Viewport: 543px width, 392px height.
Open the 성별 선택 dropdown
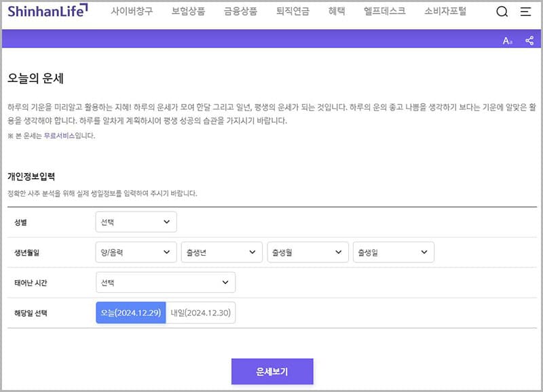pyautogui.click(x=136, y=221)
